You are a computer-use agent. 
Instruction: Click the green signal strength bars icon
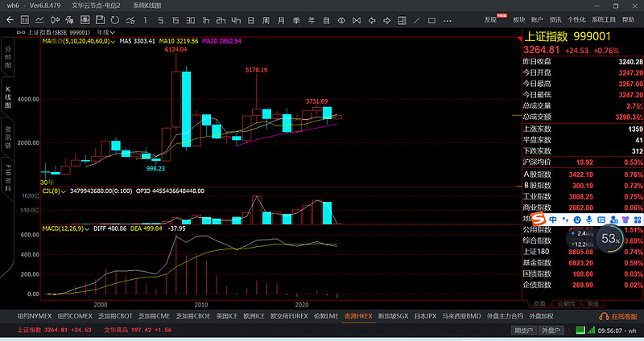pos(591,330)
